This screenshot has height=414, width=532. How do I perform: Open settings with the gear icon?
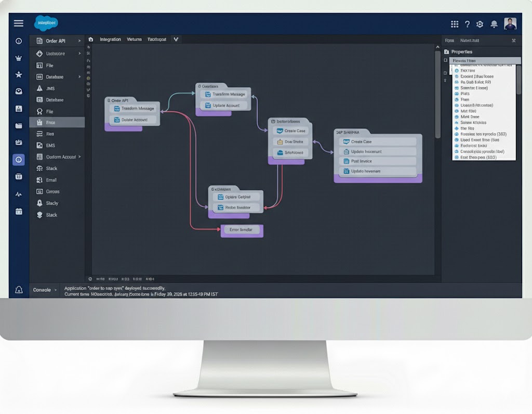pos(480,24)
